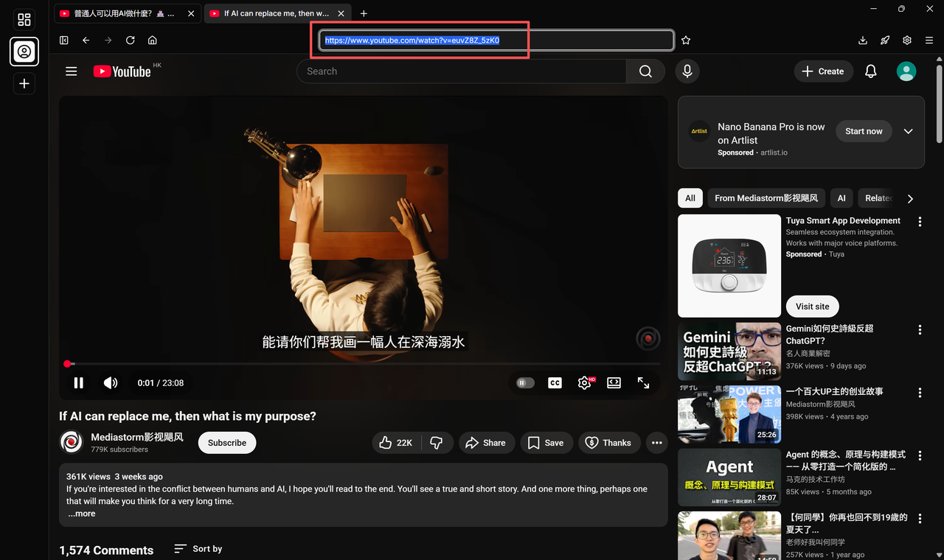Open the browser main menu icon

929,41
